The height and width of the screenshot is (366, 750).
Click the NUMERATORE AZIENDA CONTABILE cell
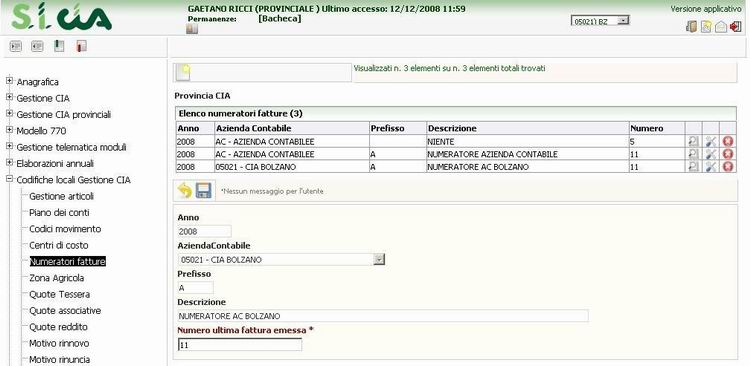pos(528,155)
